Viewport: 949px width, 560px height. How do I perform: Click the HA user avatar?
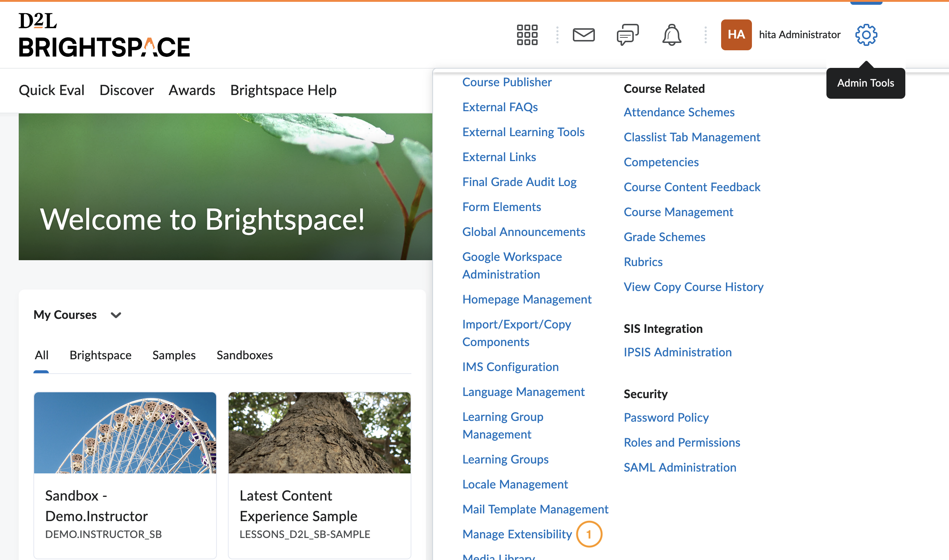click(736, 35)
